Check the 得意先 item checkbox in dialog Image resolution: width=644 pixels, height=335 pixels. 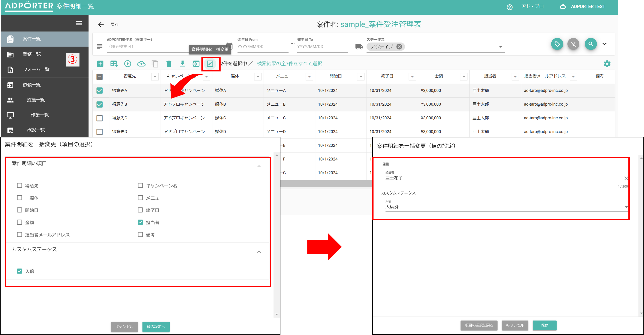click(19, 185)
